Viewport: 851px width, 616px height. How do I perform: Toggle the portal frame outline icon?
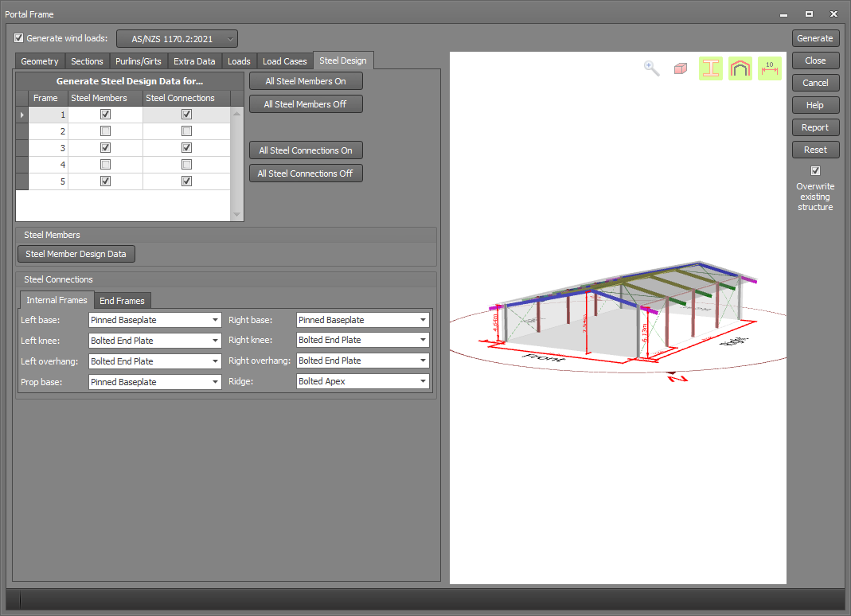click(x=740, y=68)
